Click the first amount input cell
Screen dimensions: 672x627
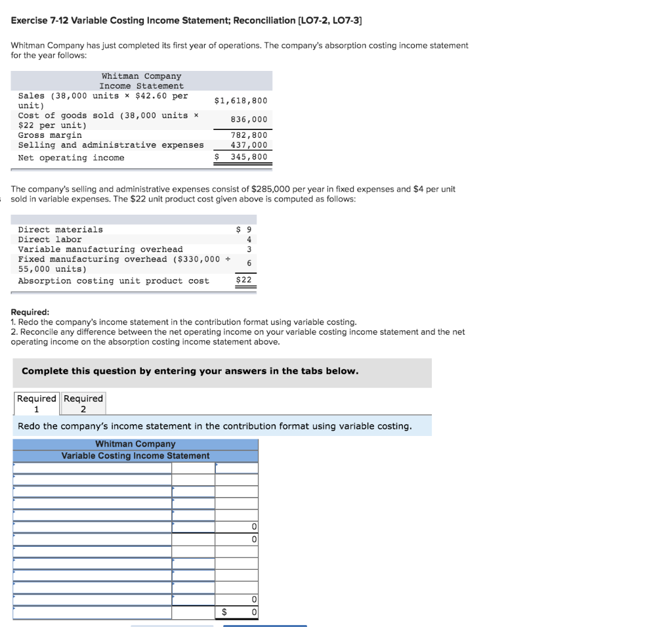coord(237,467)
